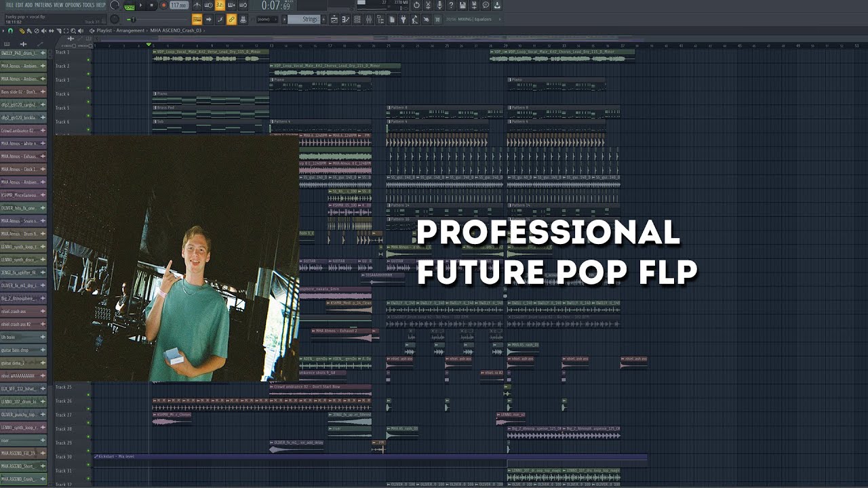Image resolution: width=868 pixels, height=488 pixels.
Task: Click the plus button beside Strings pattern
Action: coord(323,19)
